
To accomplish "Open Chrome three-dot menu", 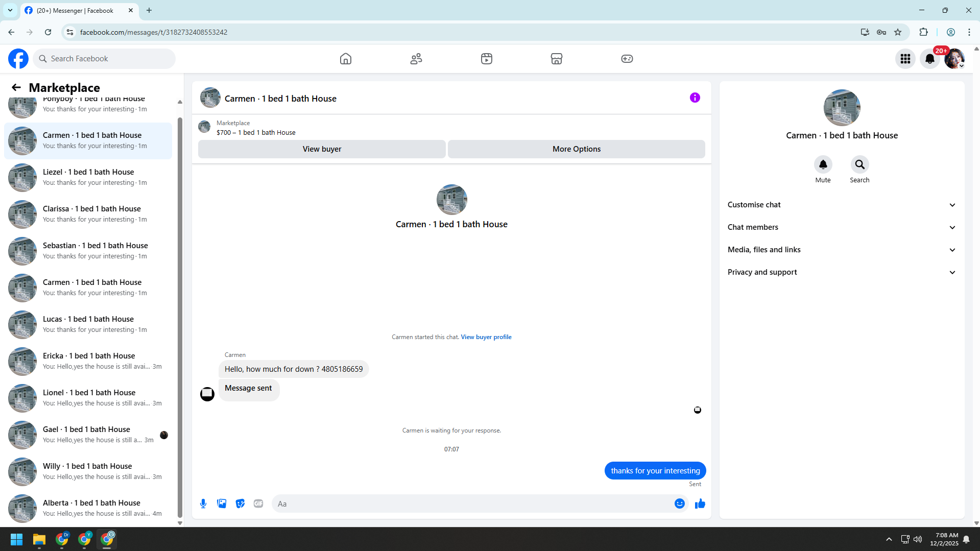I will point(969,32).
